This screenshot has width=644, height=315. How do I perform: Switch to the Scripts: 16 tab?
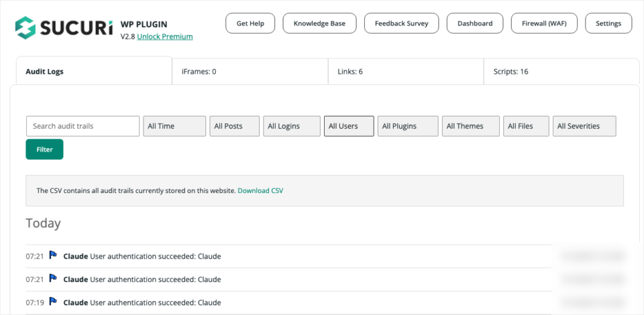pos(562,72)
